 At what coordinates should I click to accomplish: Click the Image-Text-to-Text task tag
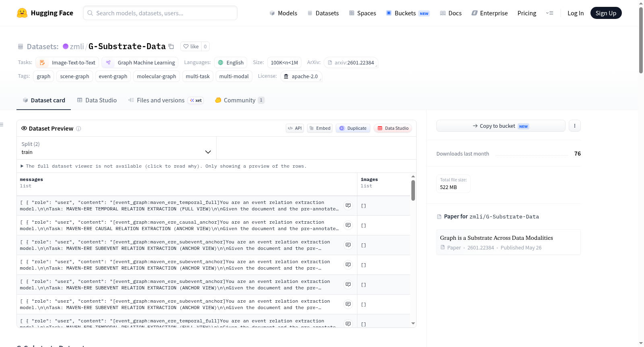tap(67, 62)
